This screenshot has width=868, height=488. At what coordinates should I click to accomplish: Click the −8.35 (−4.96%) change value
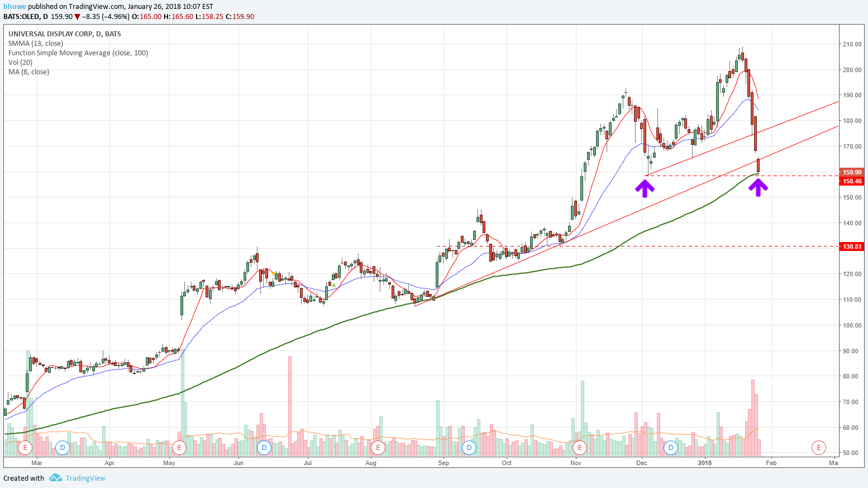click(106, 17)
